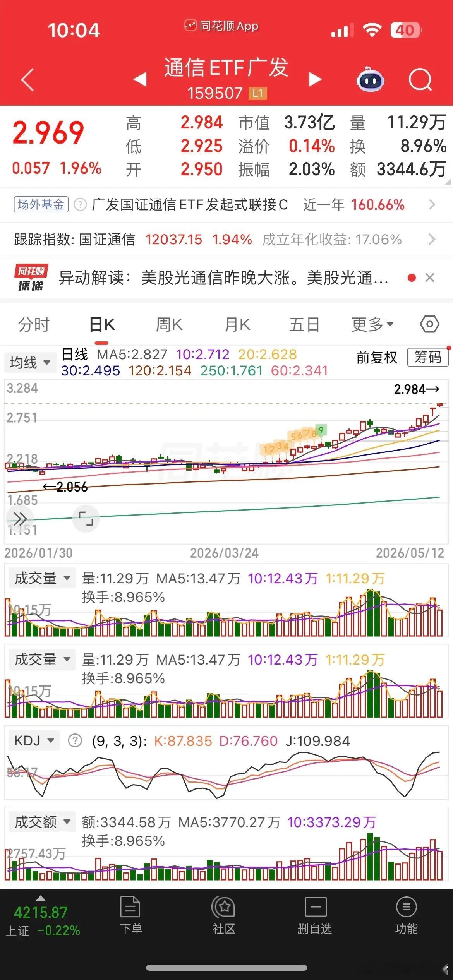Tap the L1 level badge
The image size is (453, 980).
pos(257,93)
